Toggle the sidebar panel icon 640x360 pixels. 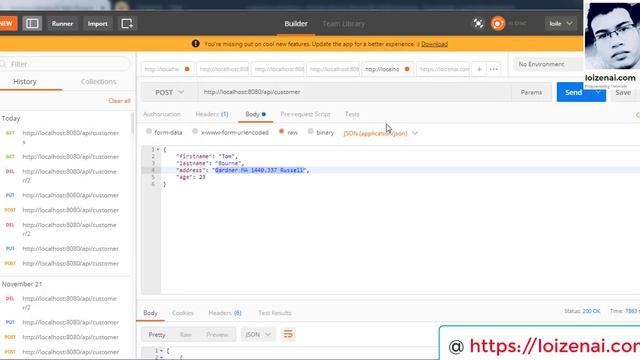(x=32, y=24)
